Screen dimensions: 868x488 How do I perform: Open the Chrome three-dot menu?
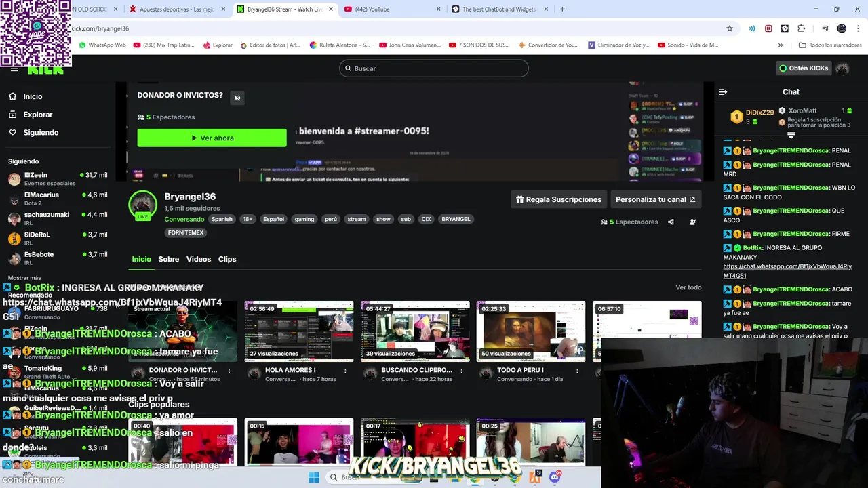pyautogui.click(x=856, y=28)
